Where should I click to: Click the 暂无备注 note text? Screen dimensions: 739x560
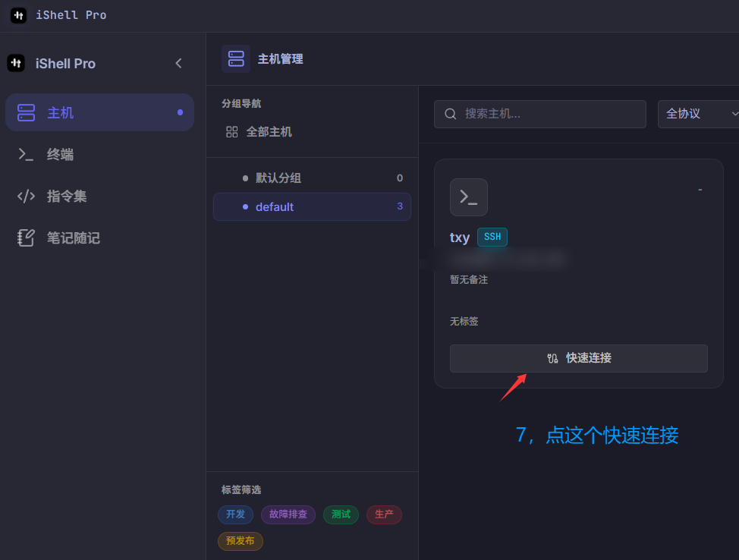(469, 279)
